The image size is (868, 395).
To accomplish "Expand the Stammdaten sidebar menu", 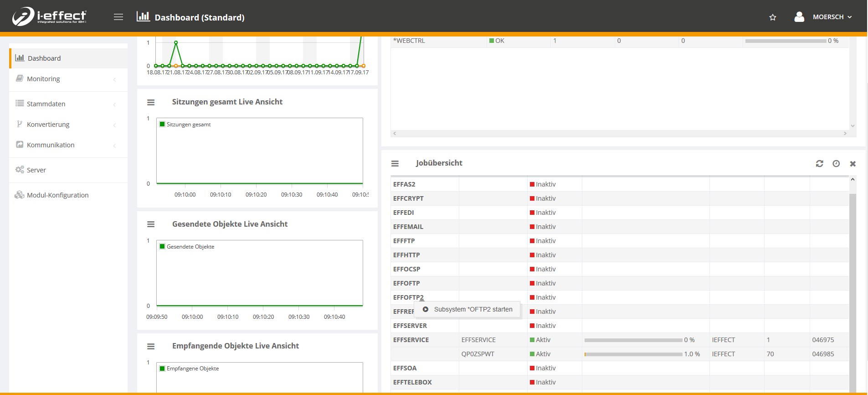I will [46, 104].
